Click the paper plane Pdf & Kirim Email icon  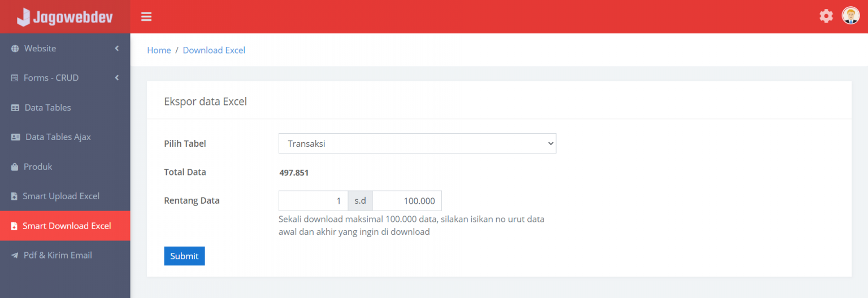point(15,256)
